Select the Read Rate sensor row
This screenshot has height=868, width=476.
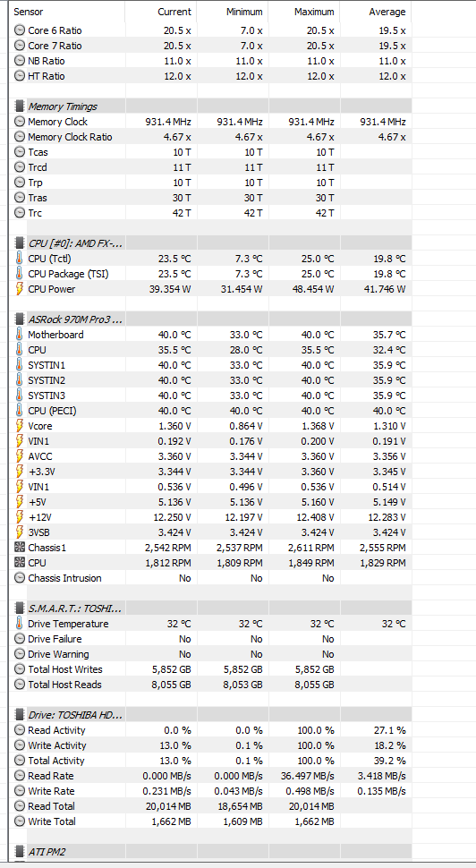pos(211,776)
